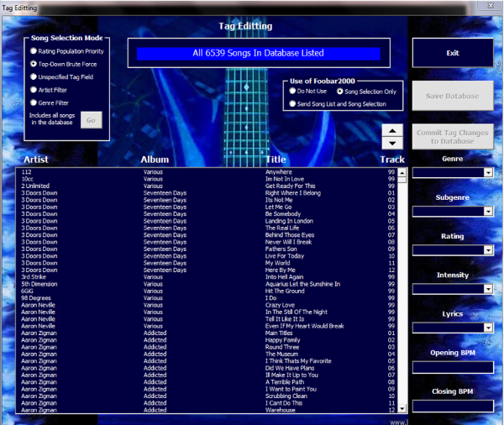The width and height of the screenshot is (504, 425).
Task: Click inside the Closing BPM field
Action: tap(453, 406)
